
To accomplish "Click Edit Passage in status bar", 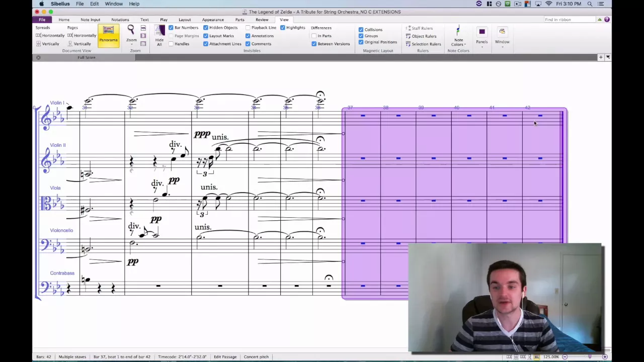I will click(225, 357).
